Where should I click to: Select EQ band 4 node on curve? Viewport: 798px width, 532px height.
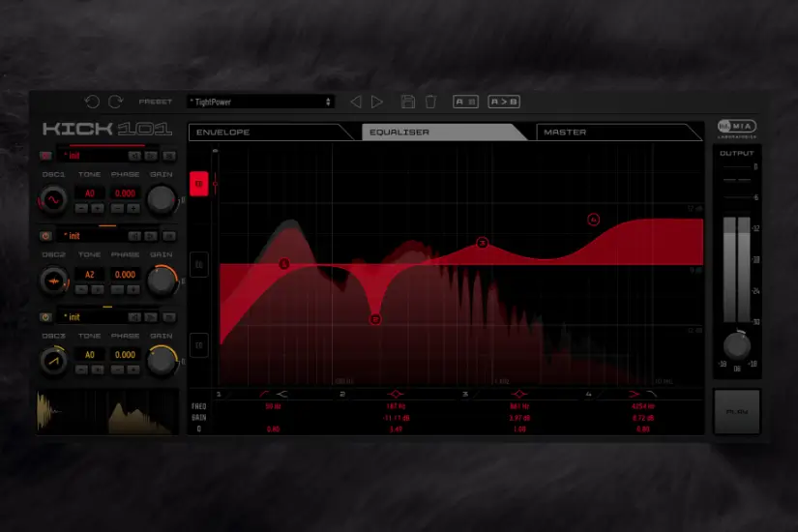594,220
